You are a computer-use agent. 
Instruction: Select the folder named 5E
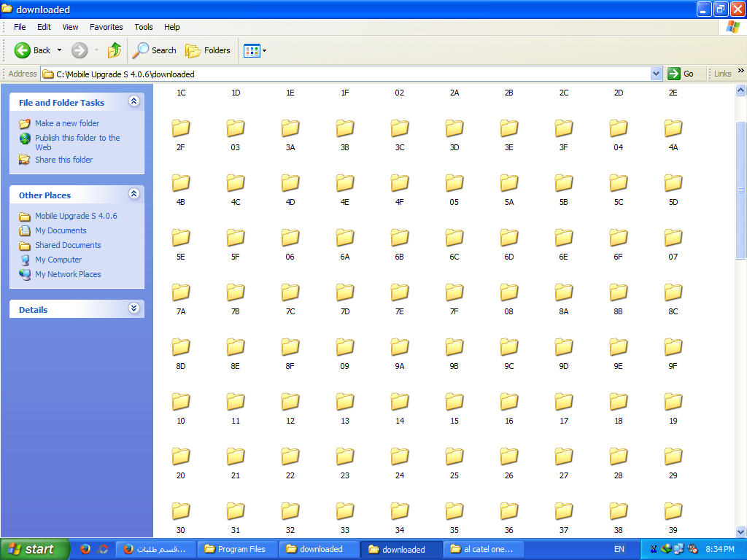(181, 244)
